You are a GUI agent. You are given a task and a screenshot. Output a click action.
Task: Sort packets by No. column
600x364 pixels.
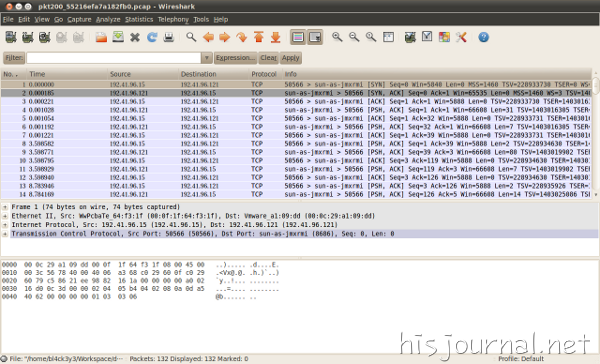coord(13,74)
